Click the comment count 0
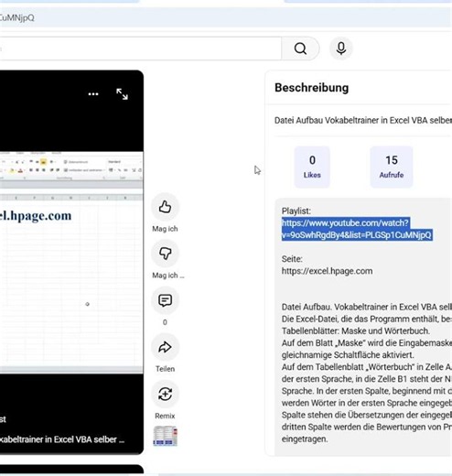Screen dimensions: 452x476 pyautogui.click(x=165, y=322)
